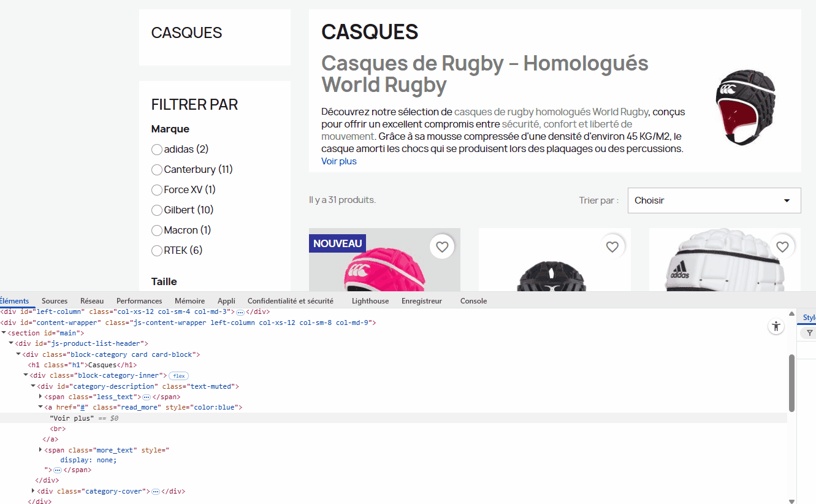Click the ellipsis in the less_text span
The image size is (816, 504).
pyautogui.click(x=147, y=397)
